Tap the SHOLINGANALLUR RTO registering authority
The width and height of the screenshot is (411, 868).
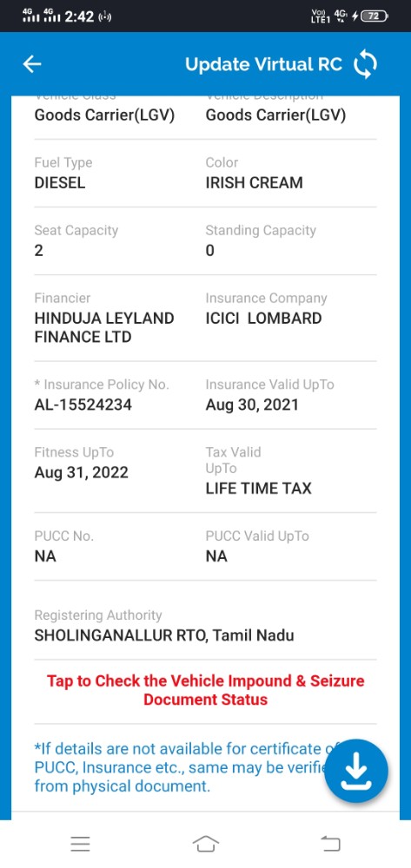click(164, 635)
